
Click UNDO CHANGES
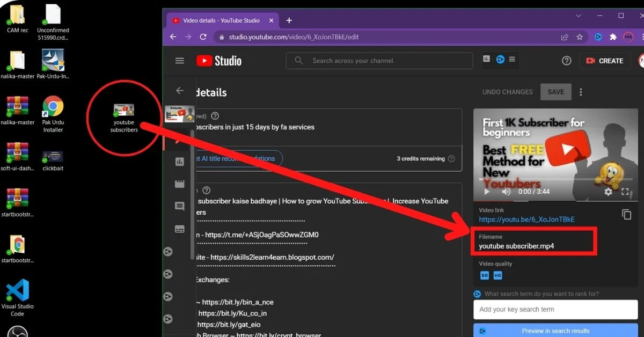coord(508,92)
